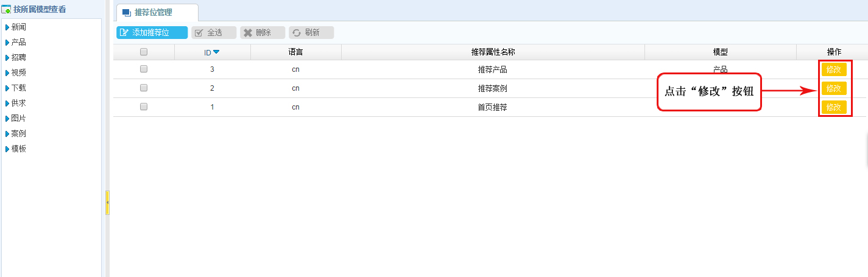
Task: Expand the 新闻 tree node
Action: pos(7,27)
